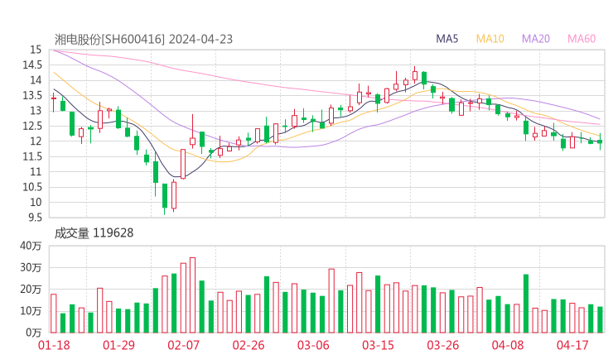Click the 成交量 119628 volume label
The width and height of the screenshot is (613, 364).
(94, 232)
